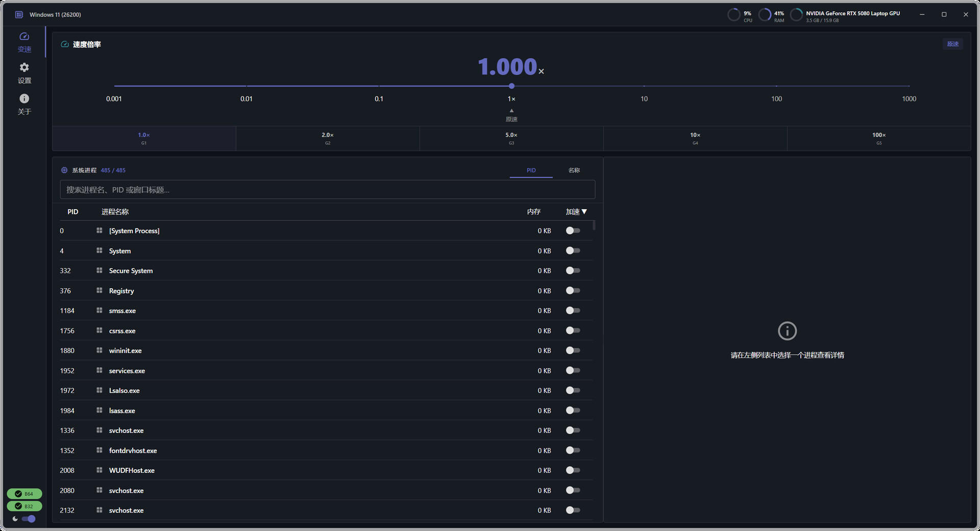Click the icon beside smss.exe
Image resolution: width=980 pixels, height=531 pixels.
tap(100, 310)
